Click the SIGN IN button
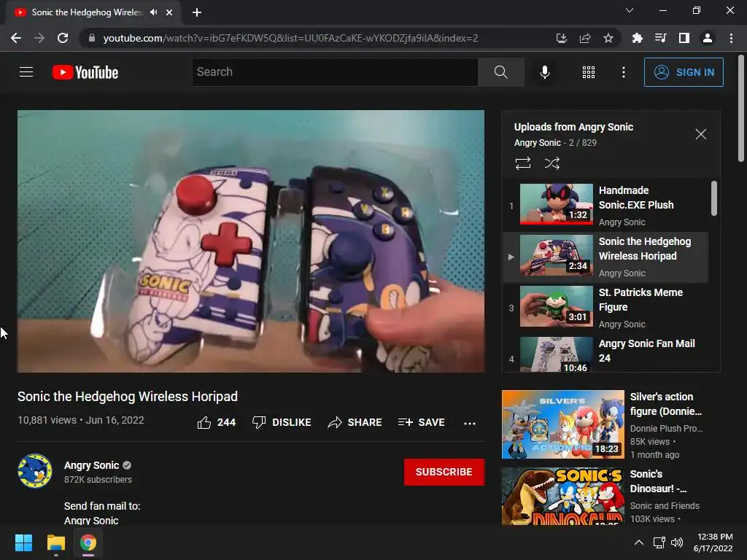The height and width of the screenshot is (560, 747). (x=684, y=72)
